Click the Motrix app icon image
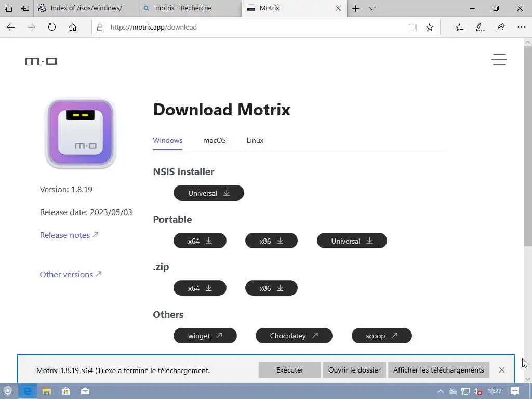The image size is (532, 399). click(81, 134)
